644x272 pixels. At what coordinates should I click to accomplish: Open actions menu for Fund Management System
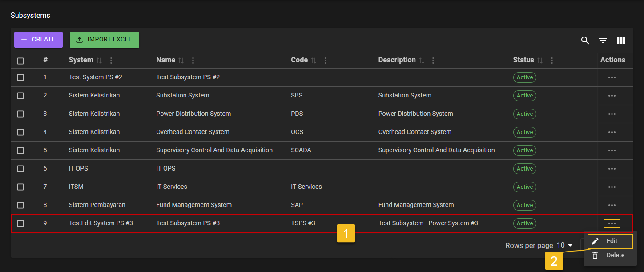(x=612, y=205)
